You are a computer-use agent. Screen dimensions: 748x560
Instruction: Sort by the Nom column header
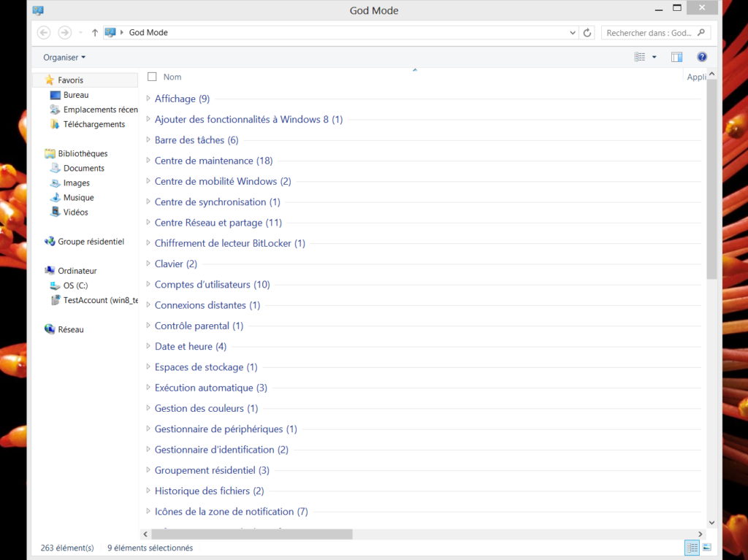pyautogui.click(x=172, y=77)
